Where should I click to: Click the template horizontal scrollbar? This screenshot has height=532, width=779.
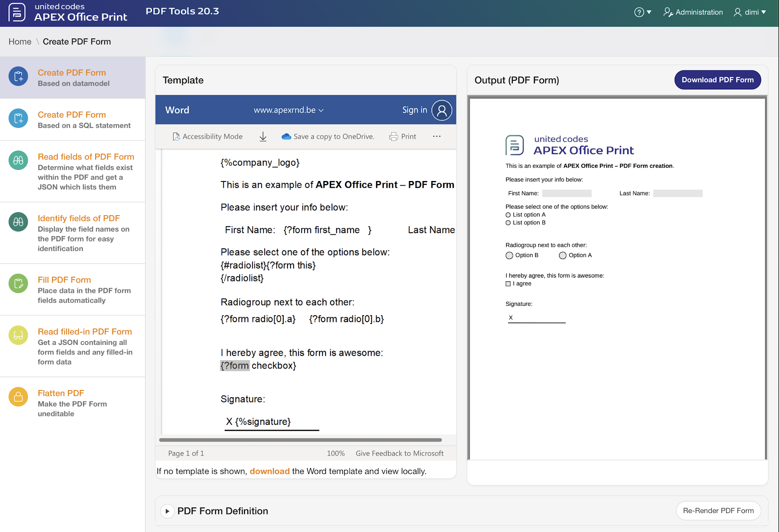(x=300, y=440)
